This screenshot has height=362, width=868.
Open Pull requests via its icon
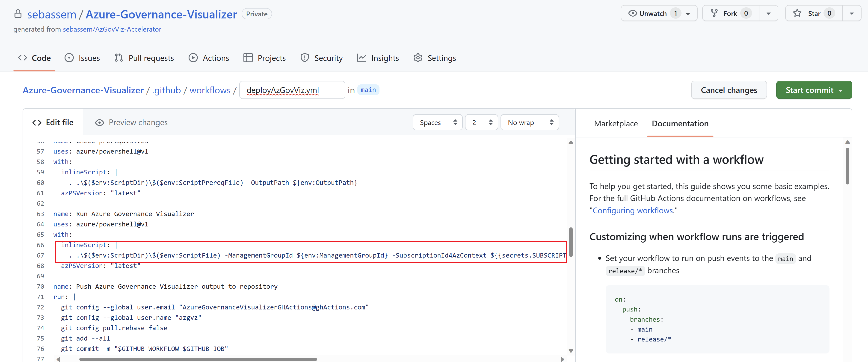coord(118,58)
